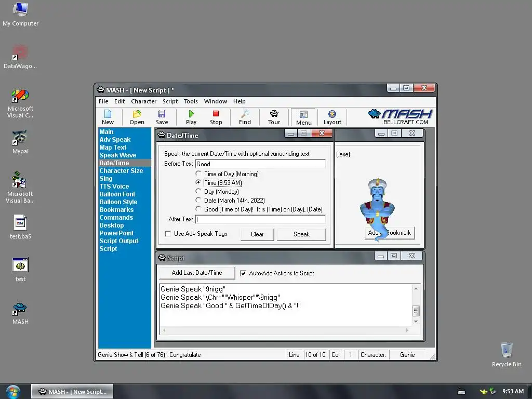Click the Speak button

coord(301,234)
